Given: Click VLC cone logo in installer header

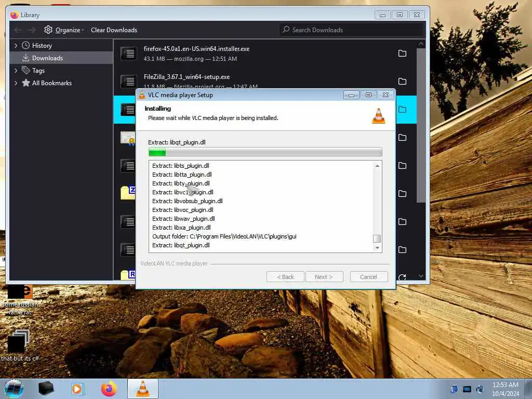Looking at the screenshot, I should coord(379,116).
